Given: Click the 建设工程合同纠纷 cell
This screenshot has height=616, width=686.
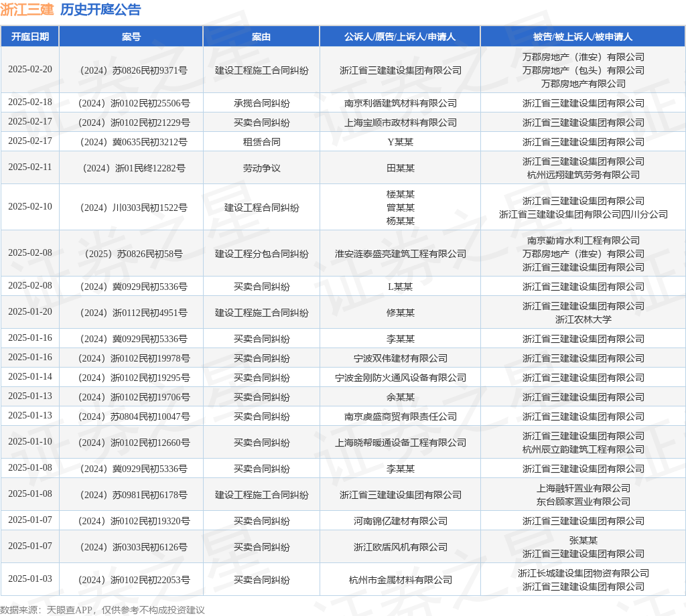Looking at the screenshot, I should click(262, 208).
